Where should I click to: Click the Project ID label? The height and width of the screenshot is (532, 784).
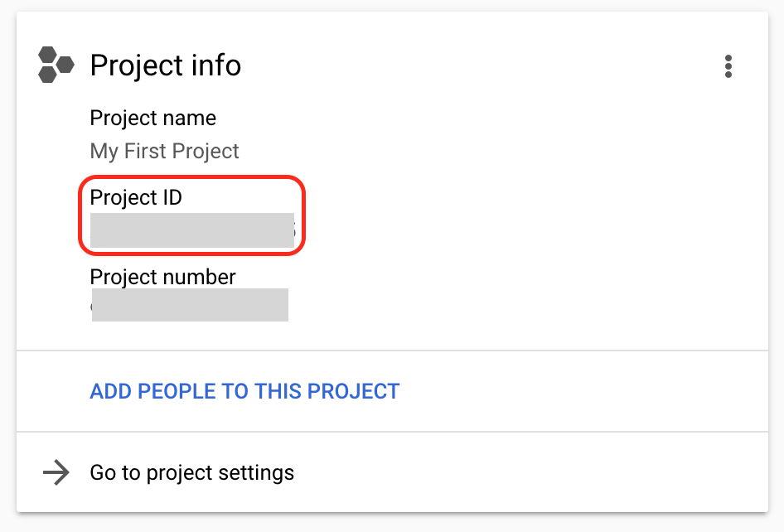(136, 197)
